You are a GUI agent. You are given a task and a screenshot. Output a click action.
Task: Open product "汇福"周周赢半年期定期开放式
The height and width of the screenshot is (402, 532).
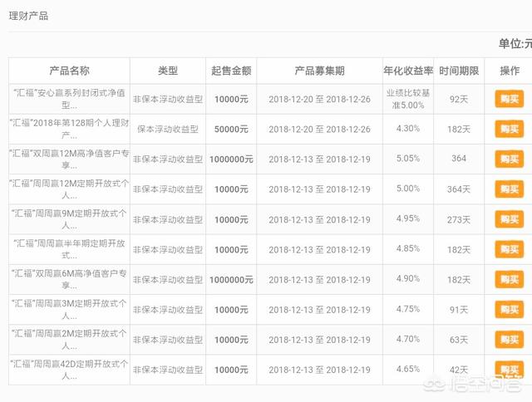69,249
